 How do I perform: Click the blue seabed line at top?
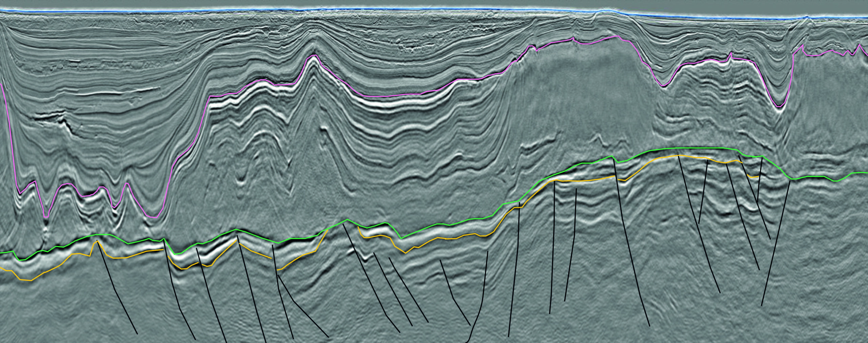pyautogui.click(x=339, y=11)
